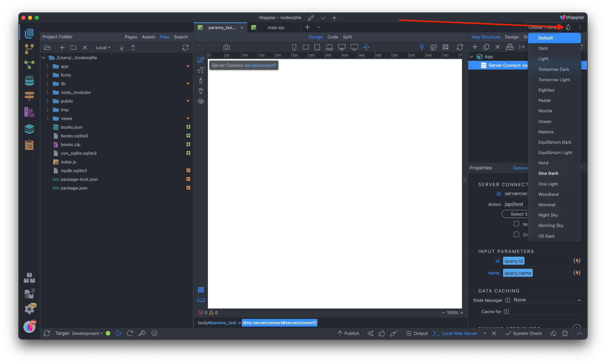Open the State Manager None dropdown
Screen dimensions: 606x364
tap(547, 300)
